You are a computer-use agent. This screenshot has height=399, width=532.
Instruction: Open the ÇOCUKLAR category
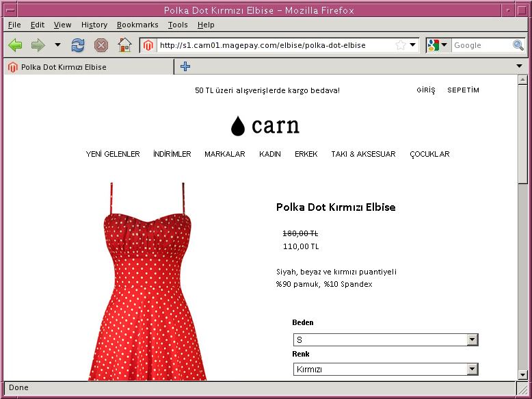click(x=429, y=154)
